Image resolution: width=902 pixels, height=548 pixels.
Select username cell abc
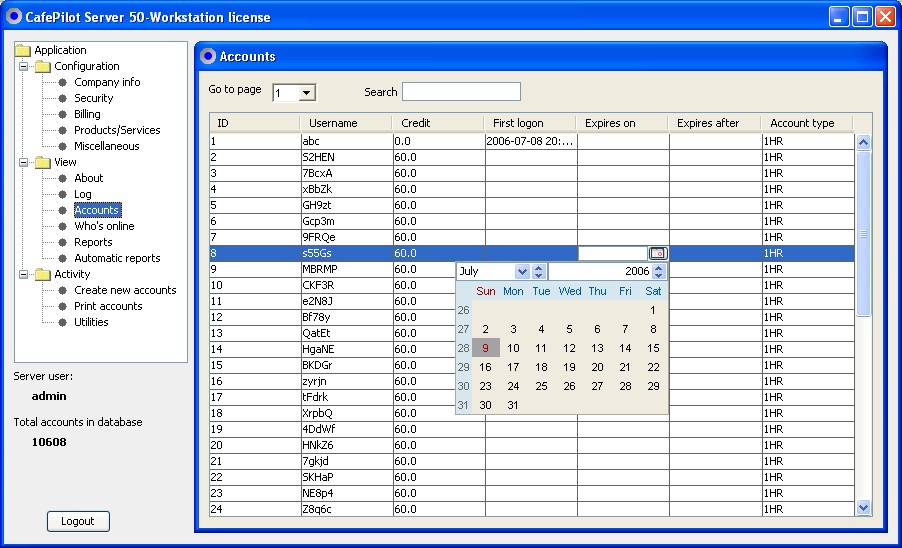[347, 141]
